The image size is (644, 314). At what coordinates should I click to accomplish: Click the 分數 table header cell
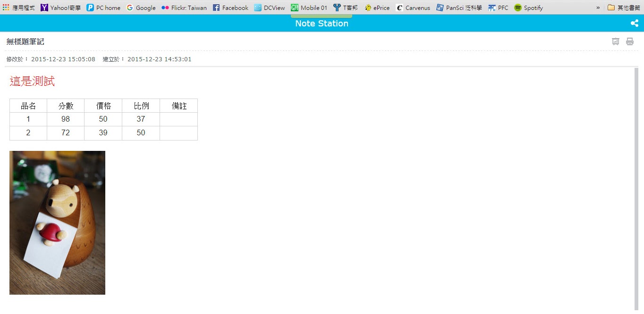point(66,106)
